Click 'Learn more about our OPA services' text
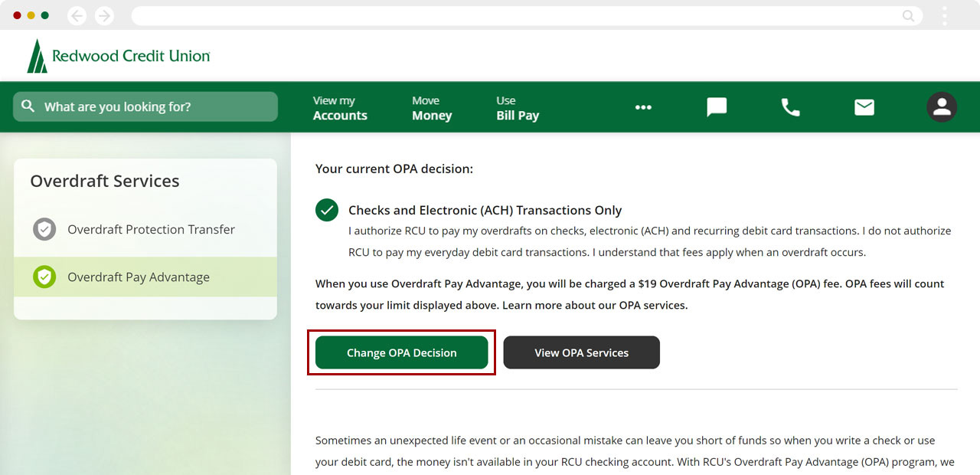980x475 pixels. [x=595, y=305]
